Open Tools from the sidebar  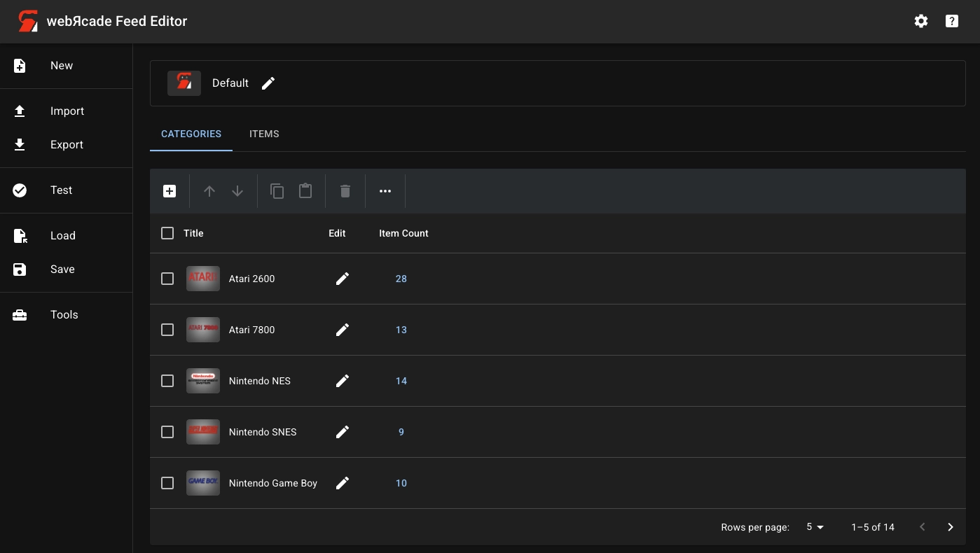(64, 315)
